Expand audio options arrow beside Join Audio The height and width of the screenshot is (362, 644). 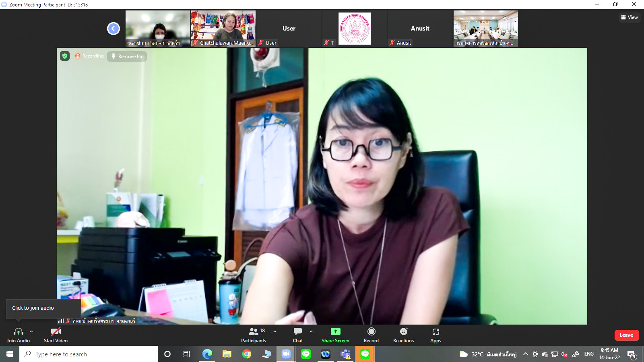31,332
